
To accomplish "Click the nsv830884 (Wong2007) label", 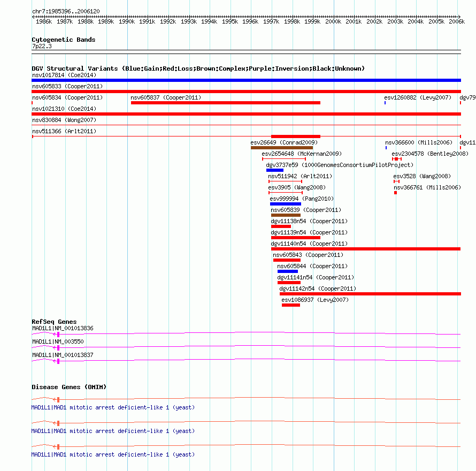I will pos(64,120).
